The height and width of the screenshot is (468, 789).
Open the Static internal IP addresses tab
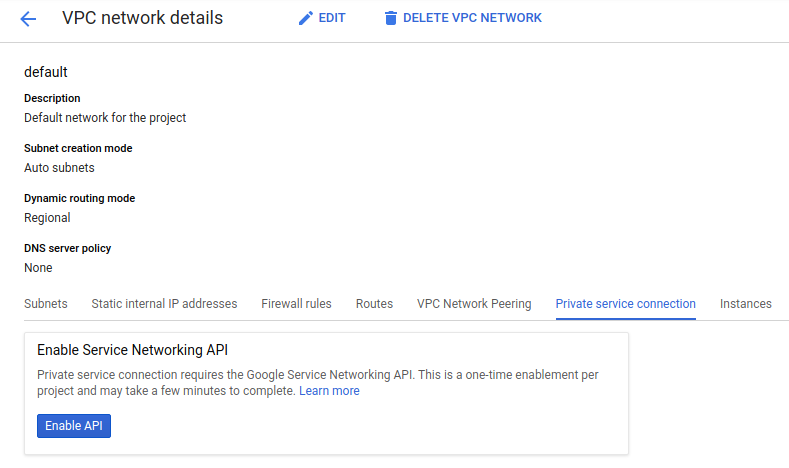(164, 304)
